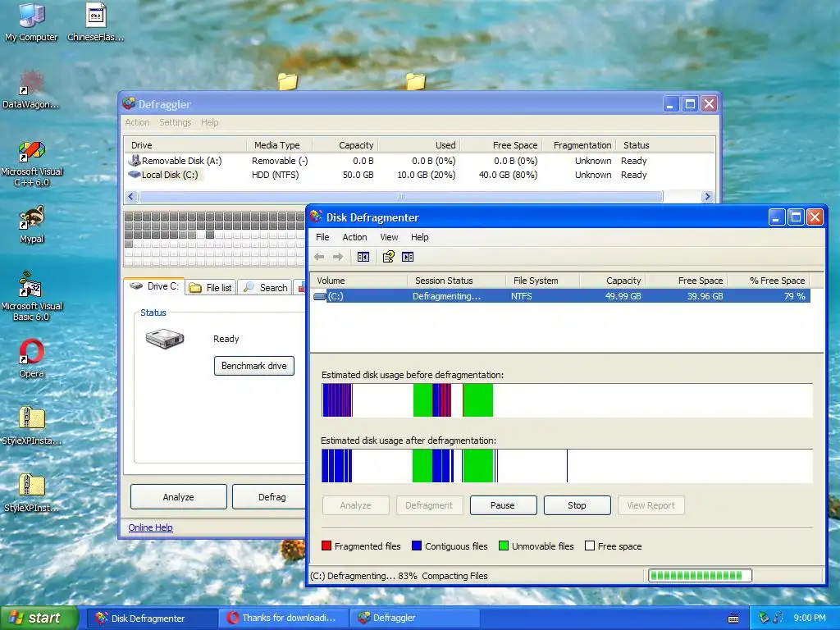The height and width of the screenshot is (630, 840).
Task: Click defragmentation progress bar in status bar
Action: pos(700,575)
